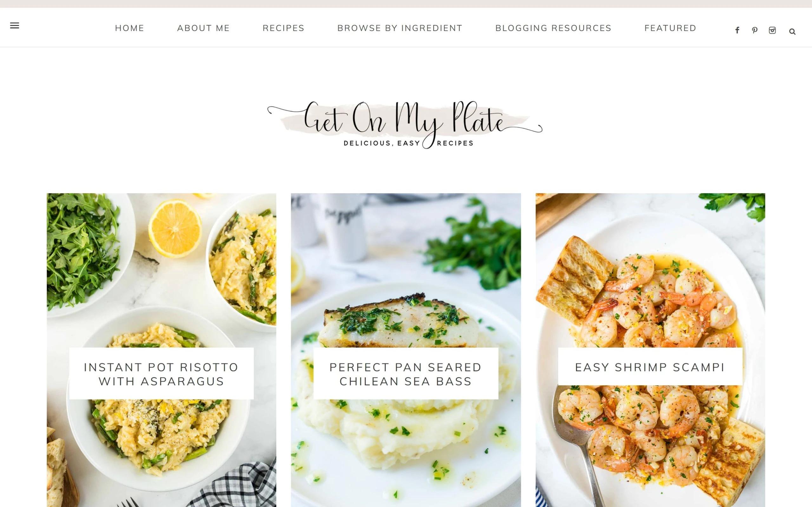Screen dimensions: 812x507
Task: Click the lemon half in risotto image
Action: click(x=175, y=228)
